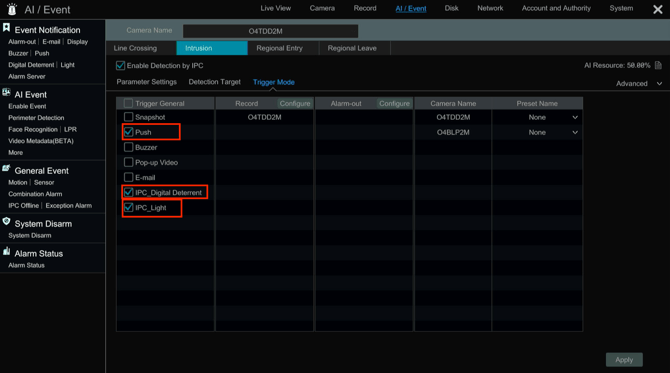670x373 pixels.
Task: Open the Disk menu
Action: point(451,8)
